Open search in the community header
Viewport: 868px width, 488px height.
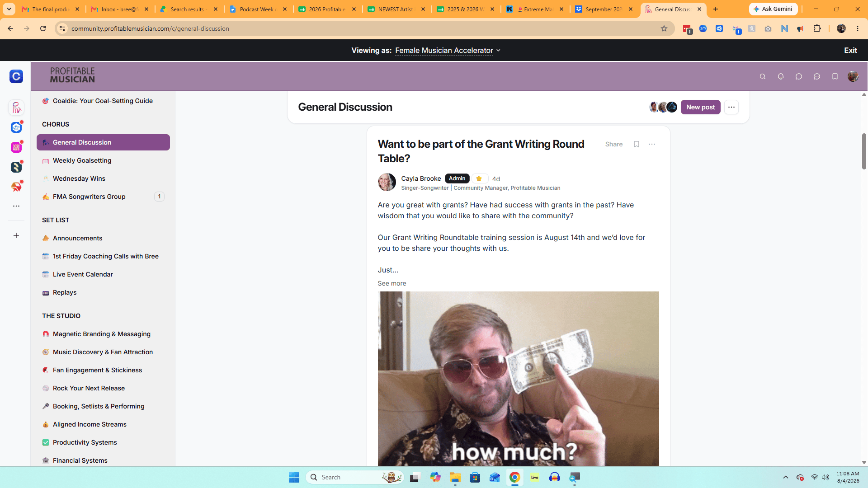[x=763, y=77]
